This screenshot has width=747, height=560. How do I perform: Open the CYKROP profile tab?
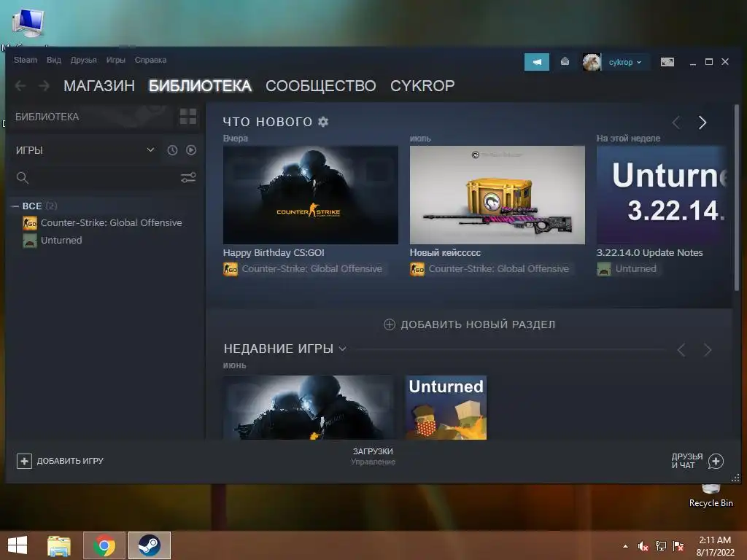click(422, 86)
